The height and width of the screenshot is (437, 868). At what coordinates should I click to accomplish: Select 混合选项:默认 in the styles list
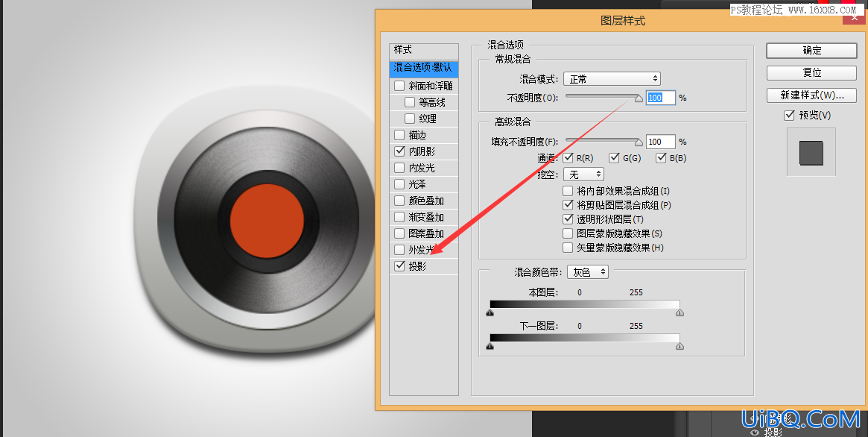pos(424,68)
